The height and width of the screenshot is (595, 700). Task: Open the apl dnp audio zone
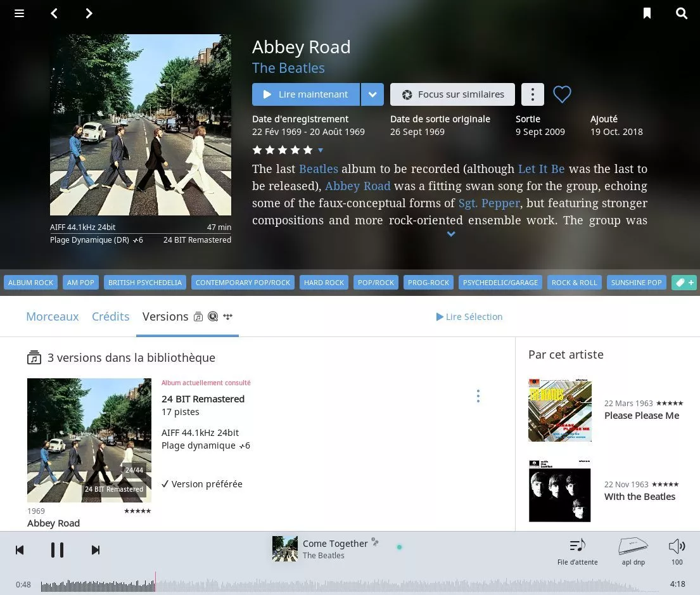point(633,552)
